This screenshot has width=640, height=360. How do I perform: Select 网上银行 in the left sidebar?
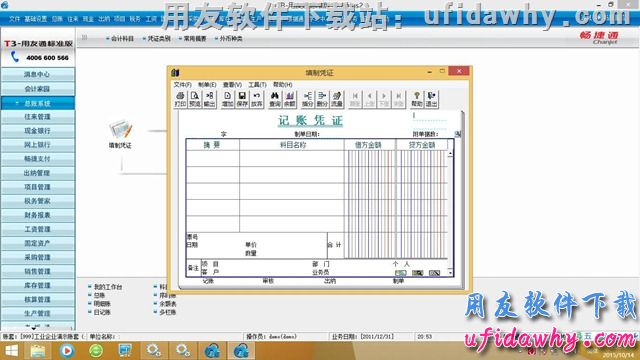click(x=38, y=144)
